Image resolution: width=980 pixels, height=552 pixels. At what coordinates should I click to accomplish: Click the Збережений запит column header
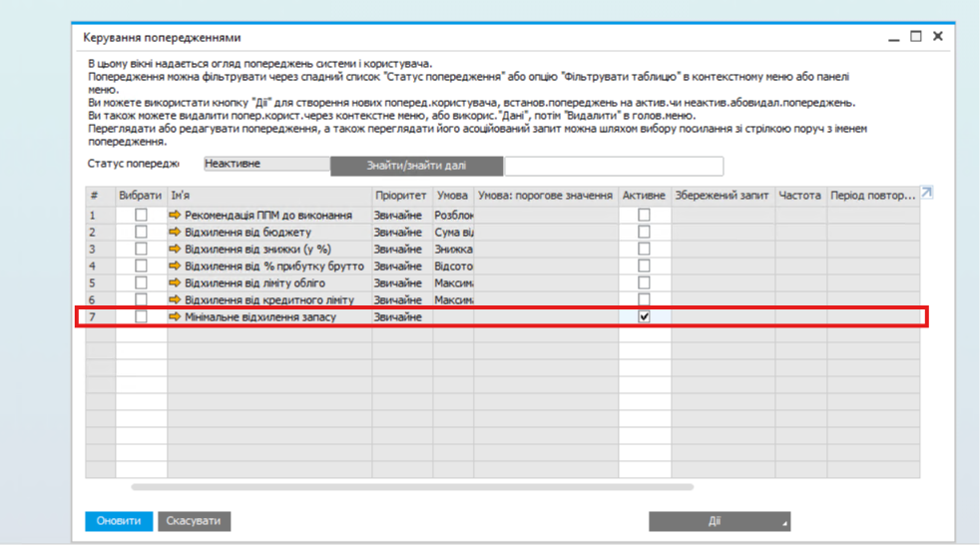(x=723, y=196)
